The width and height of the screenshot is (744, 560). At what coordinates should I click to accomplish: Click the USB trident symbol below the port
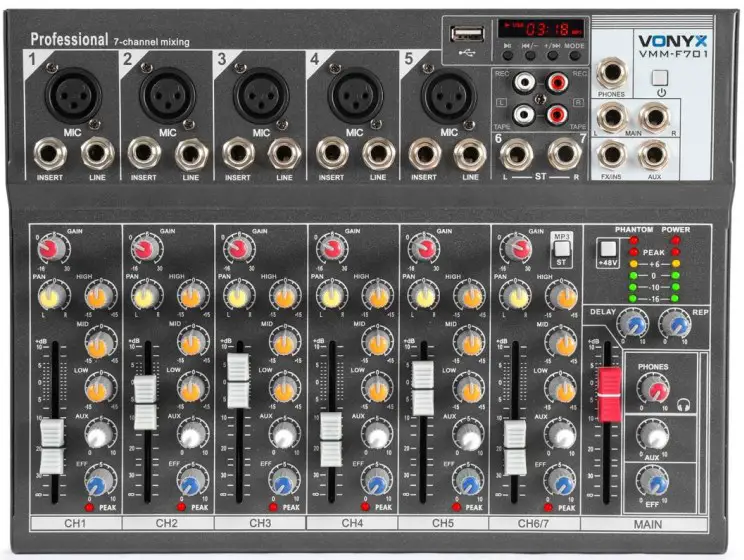tap(467, 53)
